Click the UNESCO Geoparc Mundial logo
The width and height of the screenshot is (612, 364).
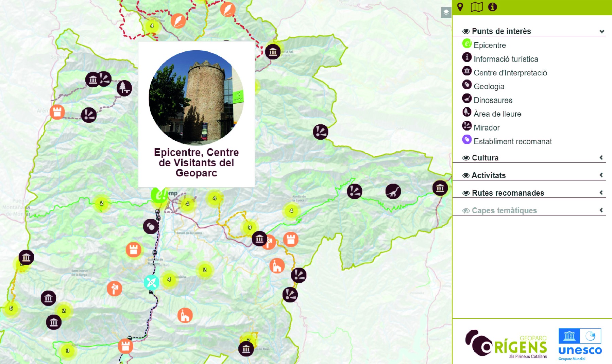tap(580, 344)
